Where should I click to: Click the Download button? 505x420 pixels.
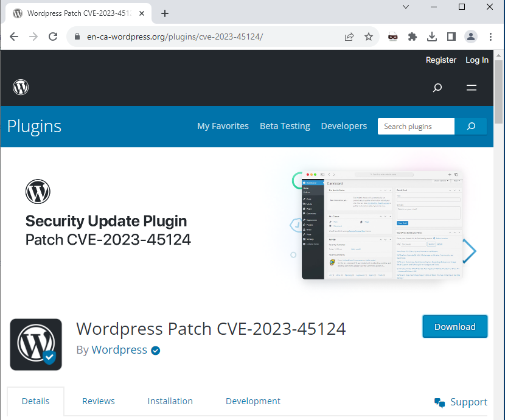[x=454, y=327]
